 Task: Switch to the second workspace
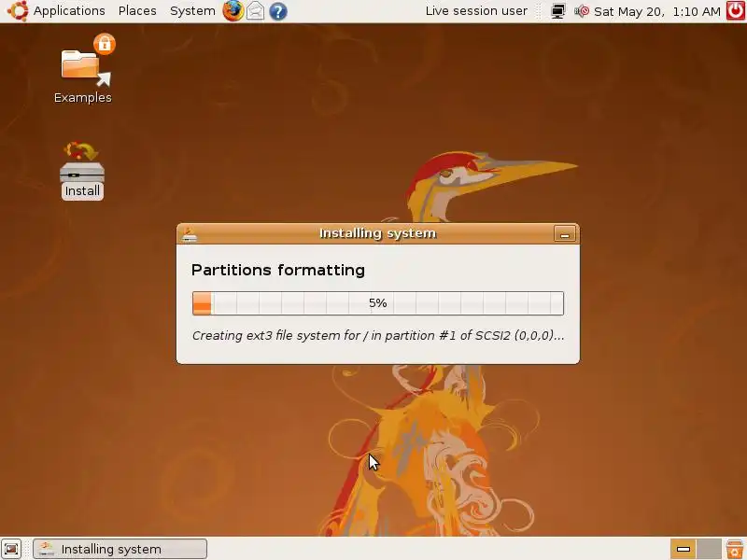(x=709, y=549)
